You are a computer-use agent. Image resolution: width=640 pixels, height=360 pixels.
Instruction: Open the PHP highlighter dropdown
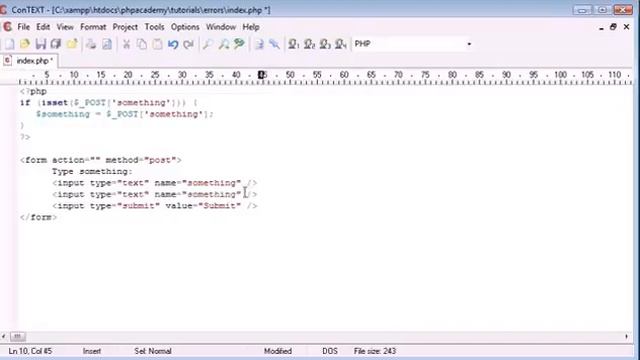click(x=469, y=44)
